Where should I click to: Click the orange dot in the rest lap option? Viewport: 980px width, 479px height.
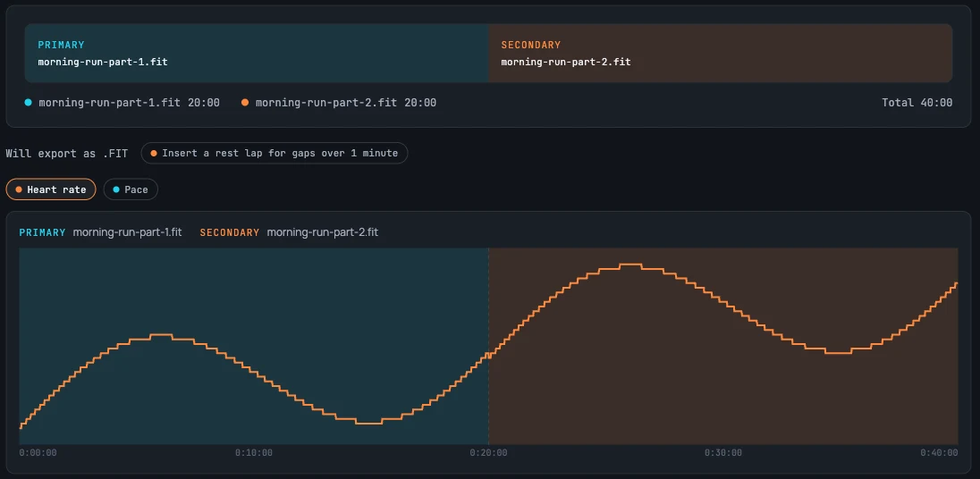[x=154, y=153]
